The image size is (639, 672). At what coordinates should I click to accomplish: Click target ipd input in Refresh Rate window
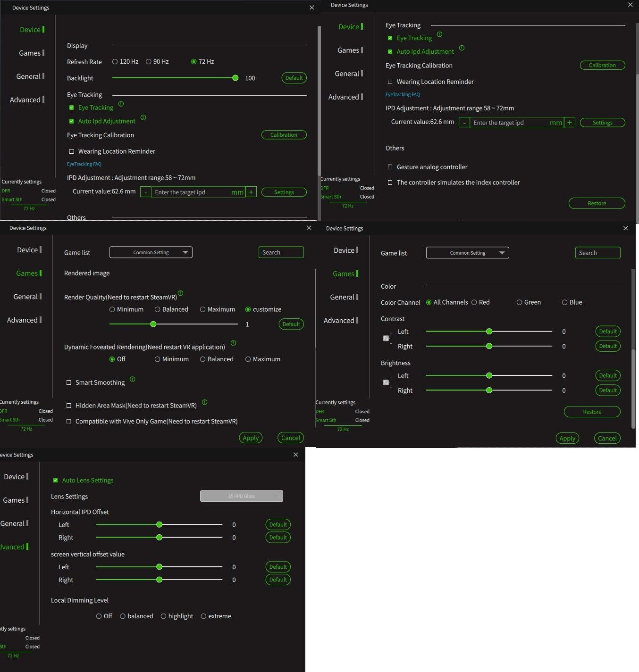(198, 192)
